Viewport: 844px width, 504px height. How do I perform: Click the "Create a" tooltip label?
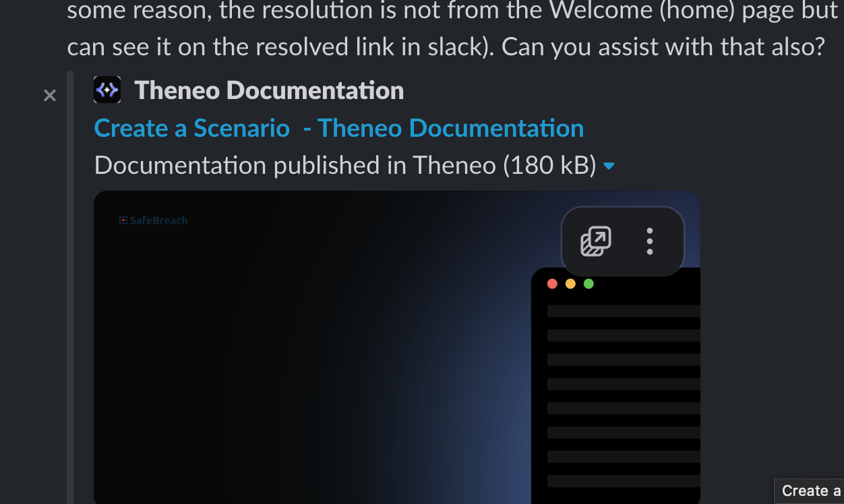810,491
